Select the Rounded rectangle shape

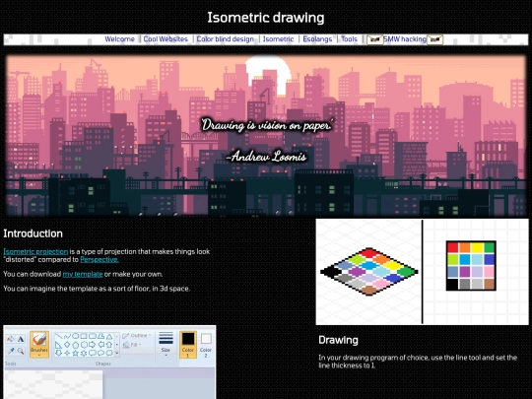[93, 336]
